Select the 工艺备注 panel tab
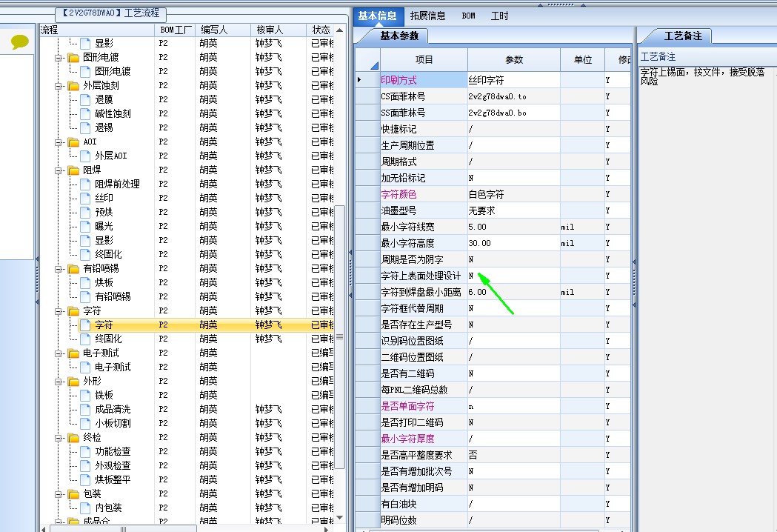 682,36
